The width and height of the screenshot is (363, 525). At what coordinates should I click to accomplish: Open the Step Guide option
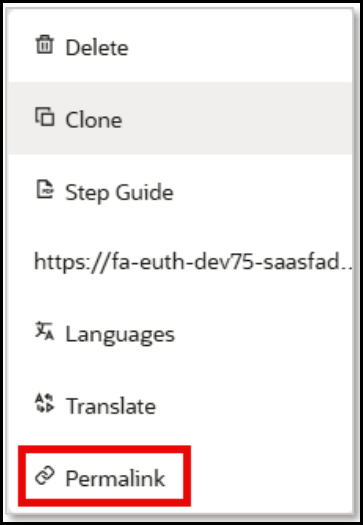coord(180,190)
